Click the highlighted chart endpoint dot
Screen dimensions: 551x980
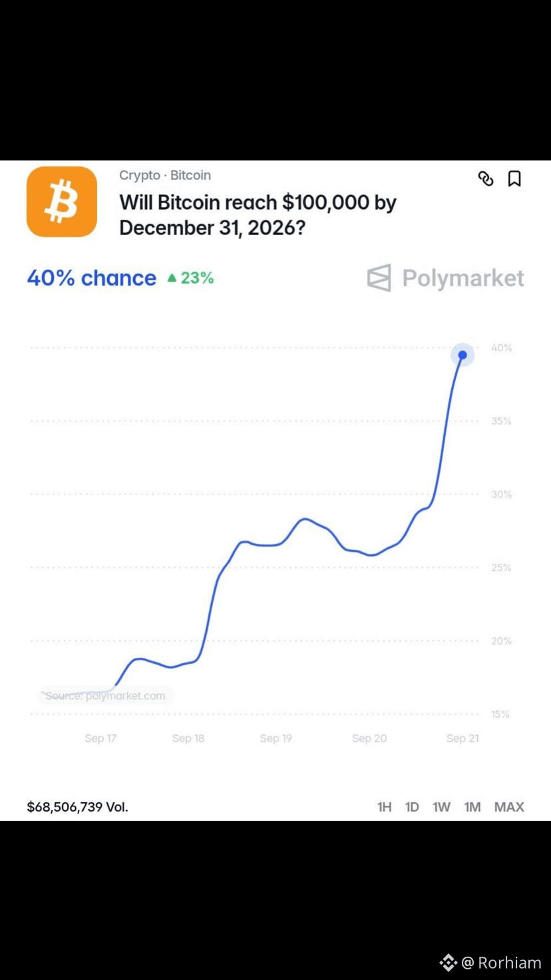pyautogui.click(x=462, y=355)
